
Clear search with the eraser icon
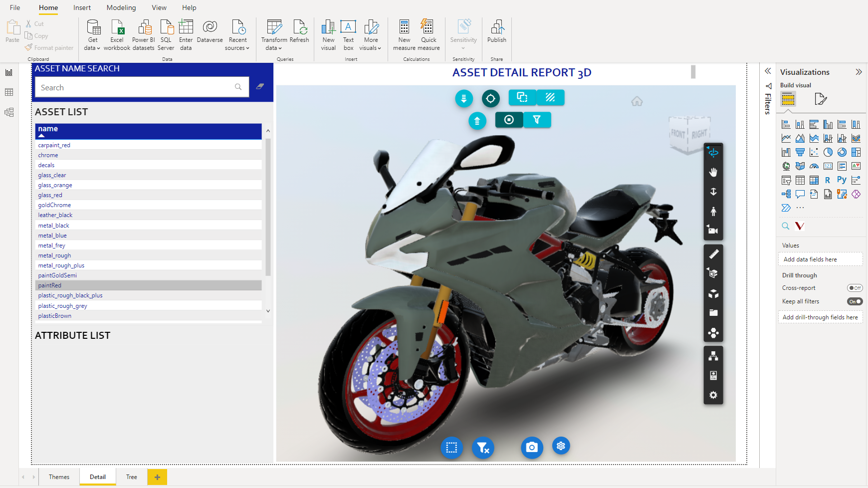[260, 87]
